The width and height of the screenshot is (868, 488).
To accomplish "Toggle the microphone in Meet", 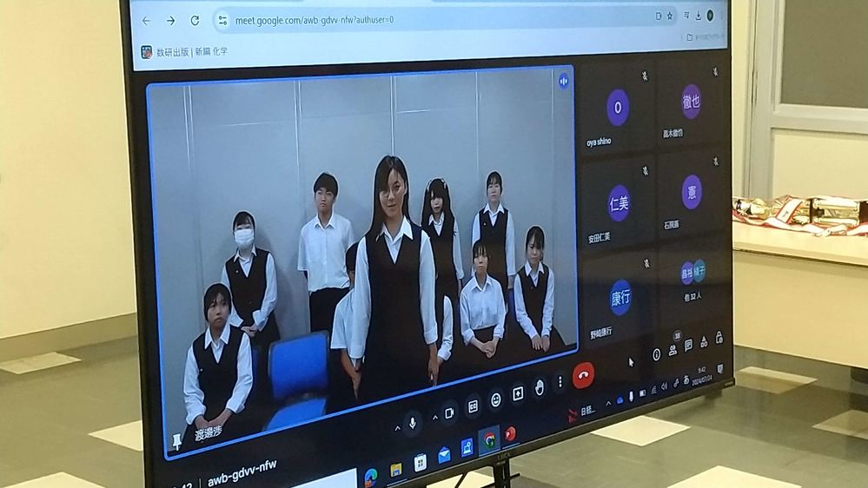I will click(413, 423).
